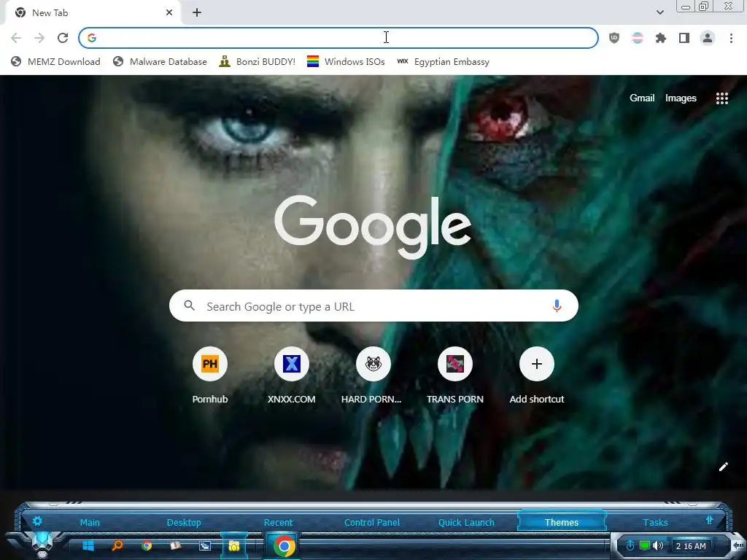Customize this page with pencil icon
Screen dimensions: 747x560
[x=723, y=467]
